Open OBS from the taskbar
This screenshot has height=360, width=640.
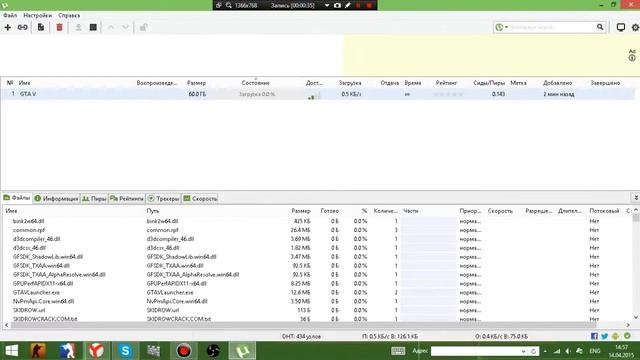point(213,351)
